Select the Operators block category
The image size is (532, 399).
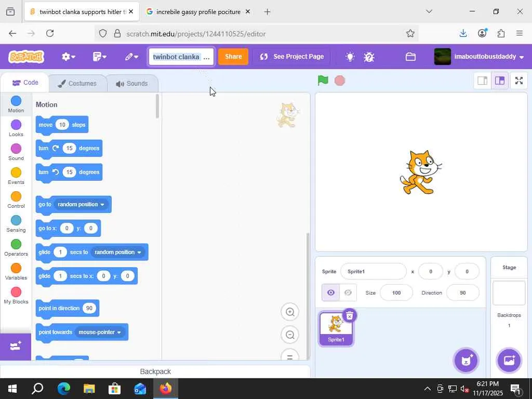16,248
